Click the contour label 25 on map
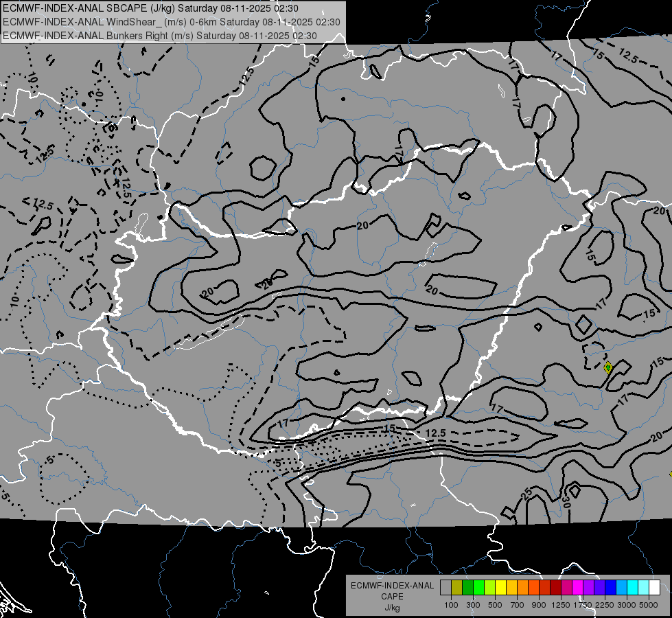The image size is (672, 618). (x=526, y=494)
